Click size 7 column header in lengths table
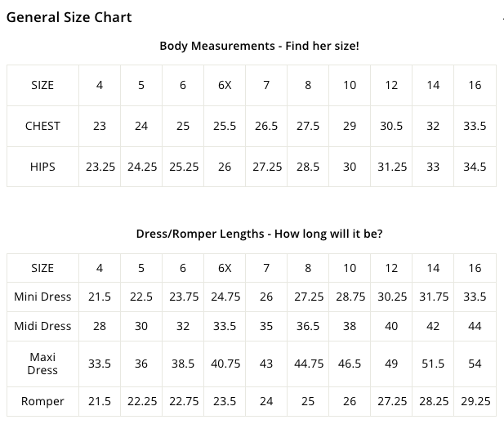This screenshot has width=504, height=433. (x=266, y=268)
